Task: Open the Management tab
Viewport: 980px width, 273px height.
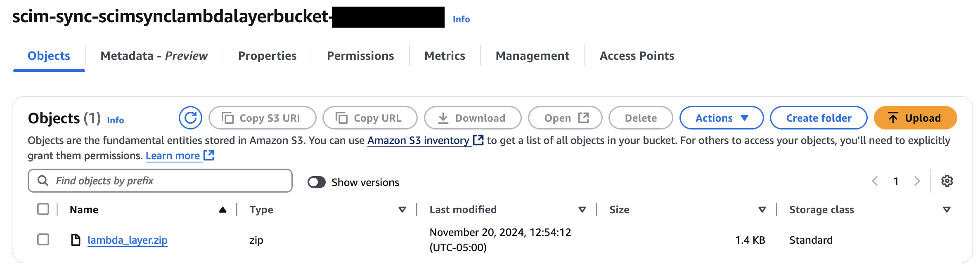Action: (533, 56)
